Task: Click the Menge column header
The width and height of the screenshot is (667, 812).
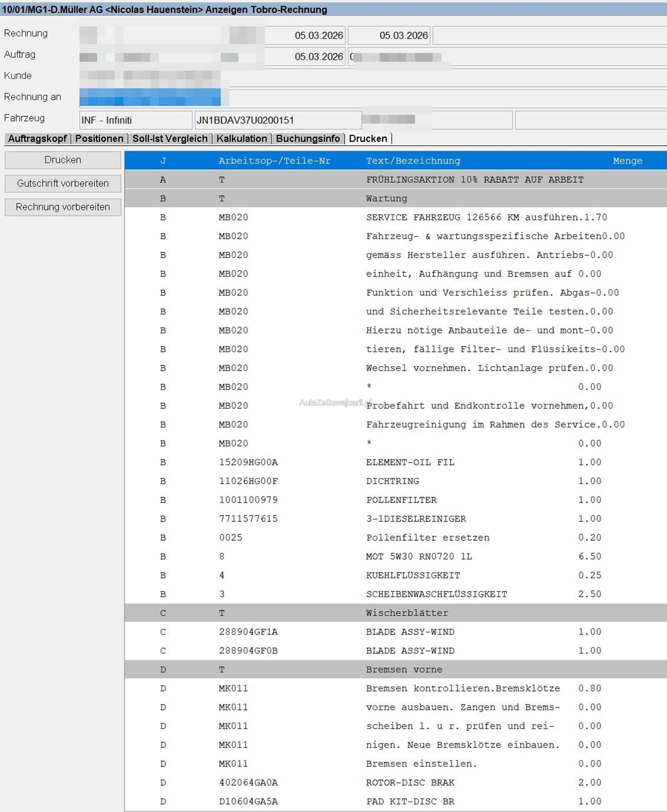Action: (x=627, y=161)
